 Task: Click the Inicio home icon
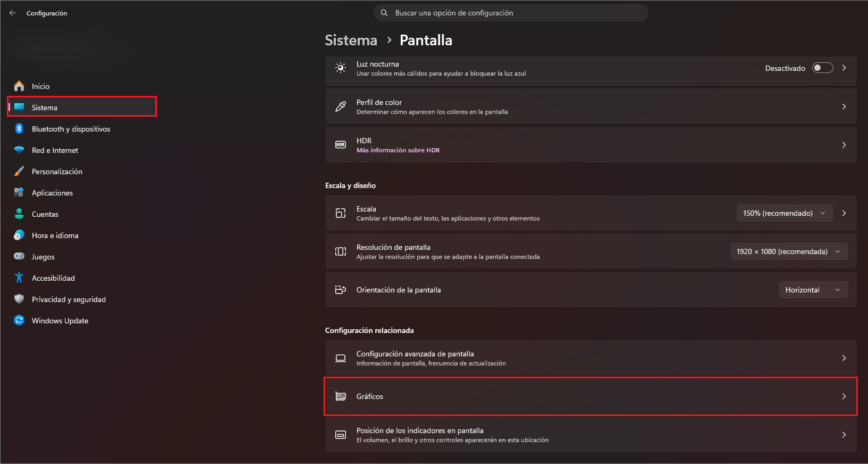[x=19, y=86]
